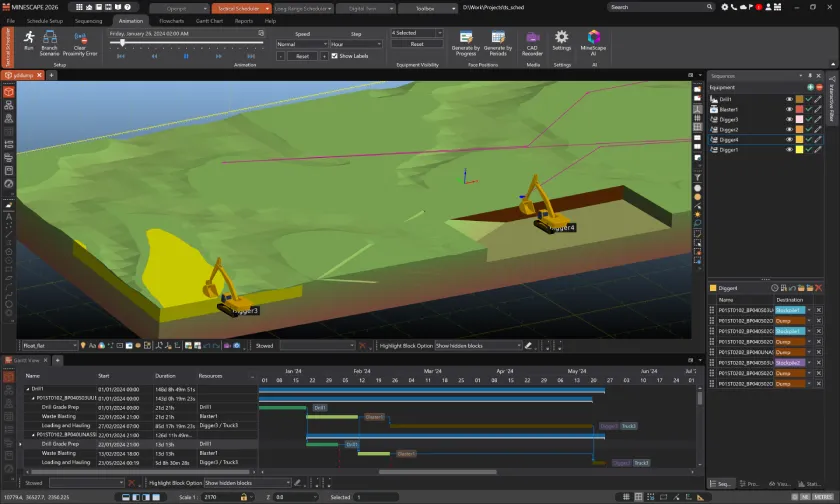Change Drill1 brown color swatch
The height and width of the screenshot is (504, 840).
799,99
